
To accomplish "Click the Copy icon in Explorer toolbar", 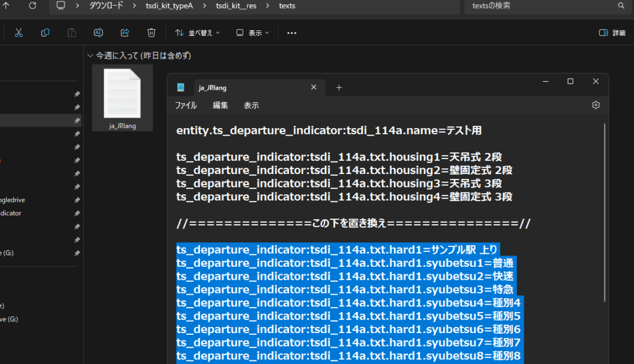I will coord(45,33).
